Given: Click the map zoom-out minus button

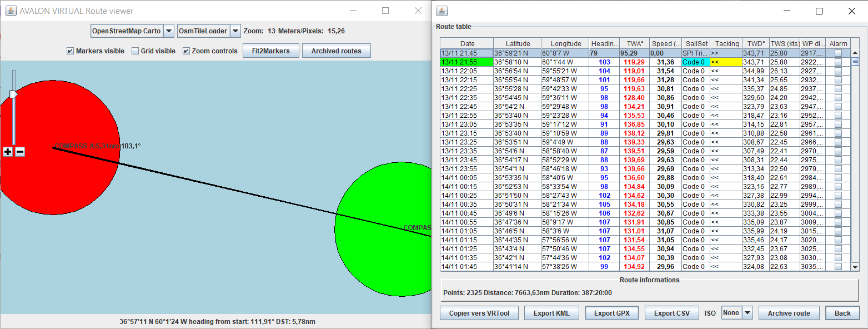Looking at the screenshot, I should pyautogui.click(x=20, y=152).
